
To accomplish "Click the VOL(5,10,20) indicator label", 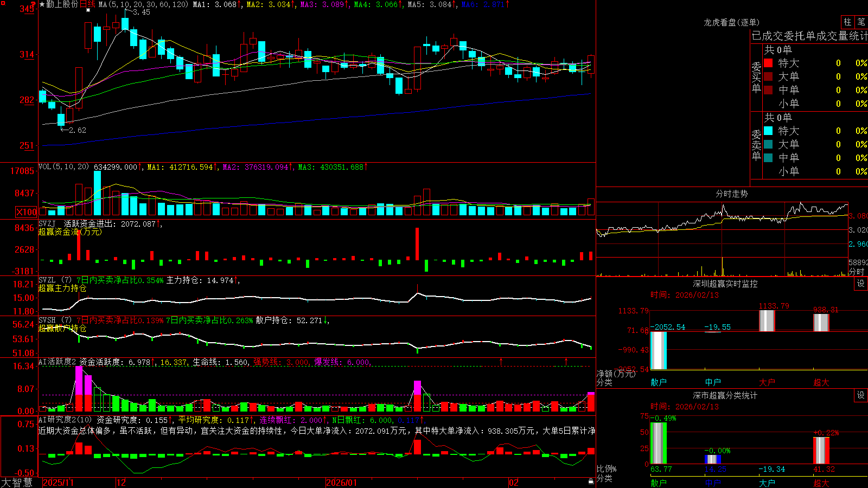I will tap(63, 167).
